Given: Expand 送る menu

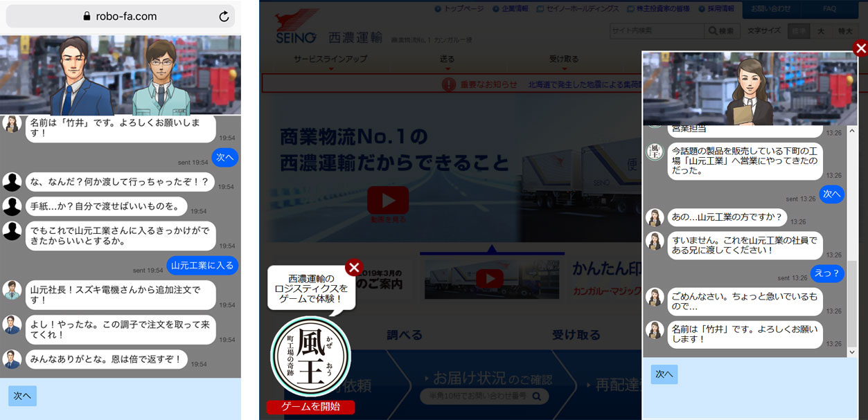Looking at the screenshot, I should (448, 61).
